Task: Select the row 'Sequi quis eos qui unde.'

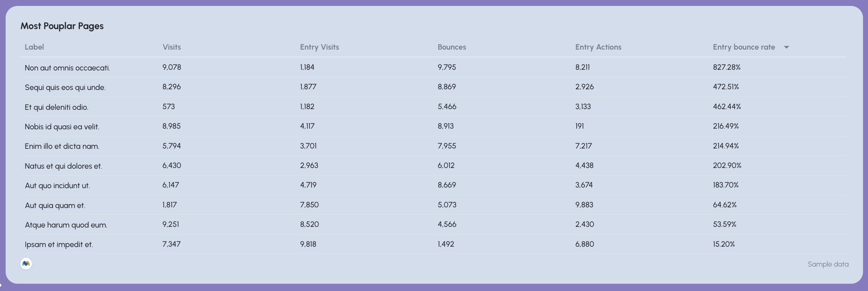Action: click(65, 87)
